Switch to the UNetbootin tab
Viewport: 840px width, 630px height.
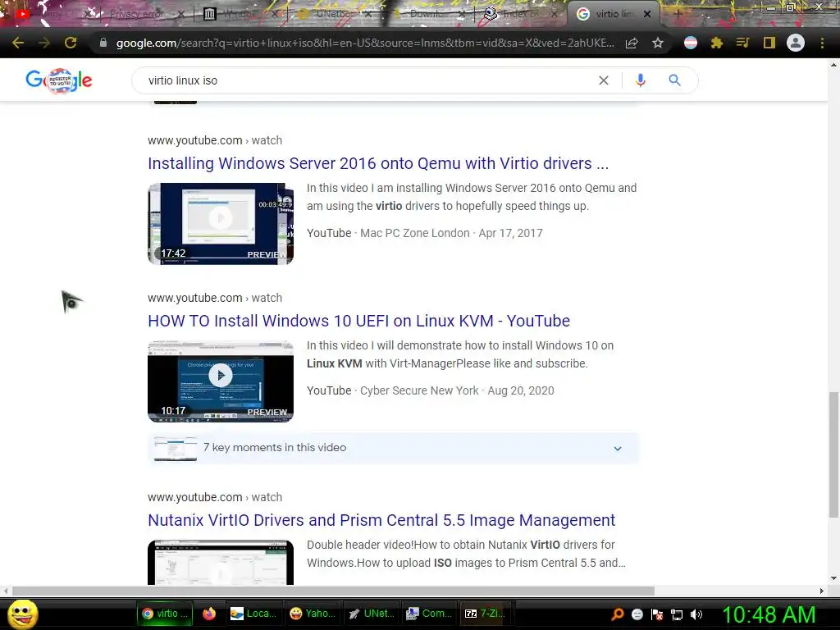(x=335, y=14)
